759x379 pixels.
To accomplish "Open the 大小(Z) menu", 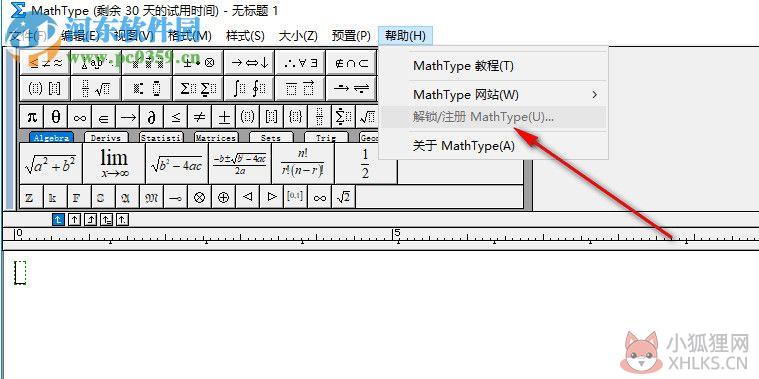I will [x=298, y=35].
